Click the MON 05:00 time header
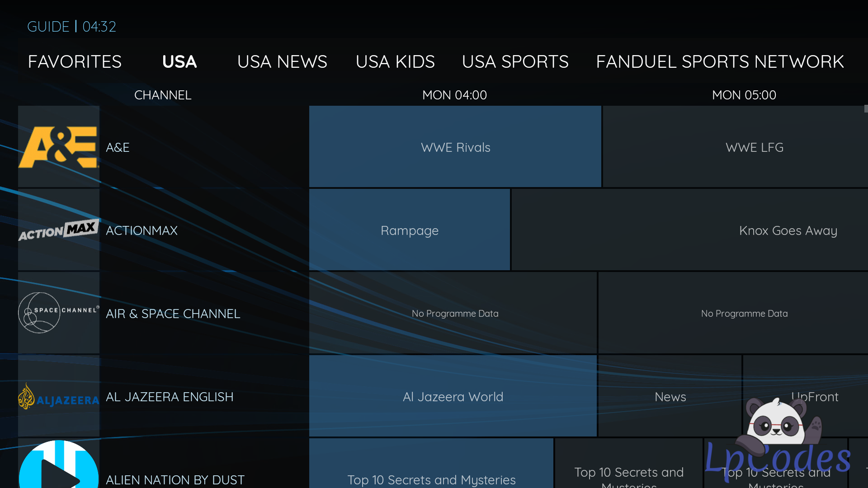Screen dimensions: 868x488 coord(744,95)
